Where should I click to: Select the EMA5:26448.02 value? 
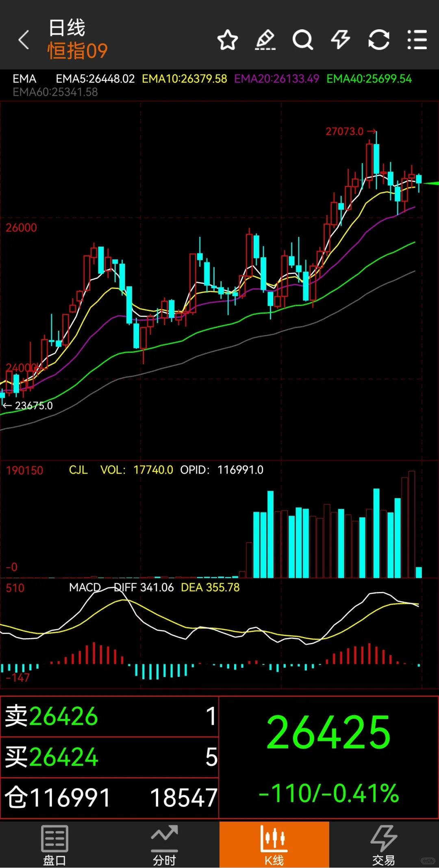click(95, 79)
